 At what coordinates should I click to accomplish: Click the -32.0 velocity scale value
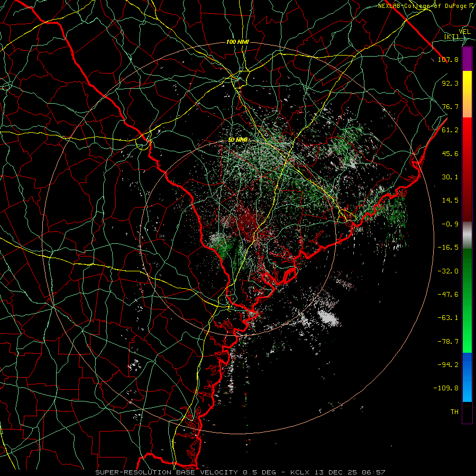(x=448, y=271)
